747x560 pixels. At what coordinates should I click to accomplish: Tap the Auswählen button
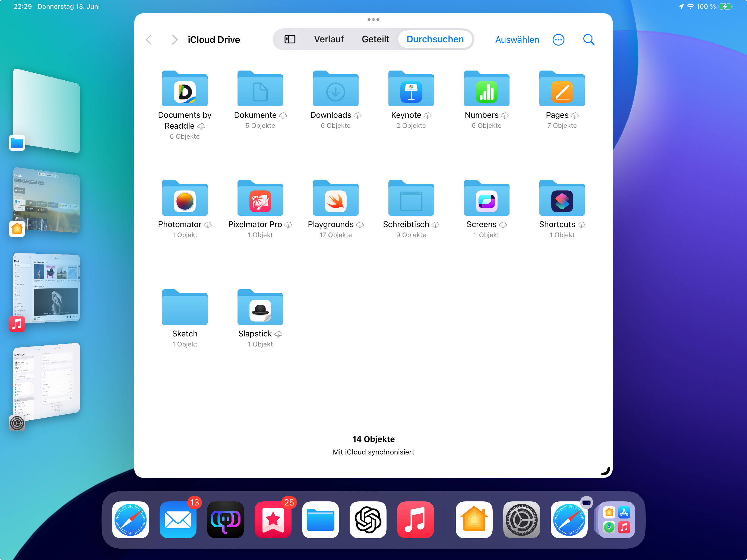[517, 40]
